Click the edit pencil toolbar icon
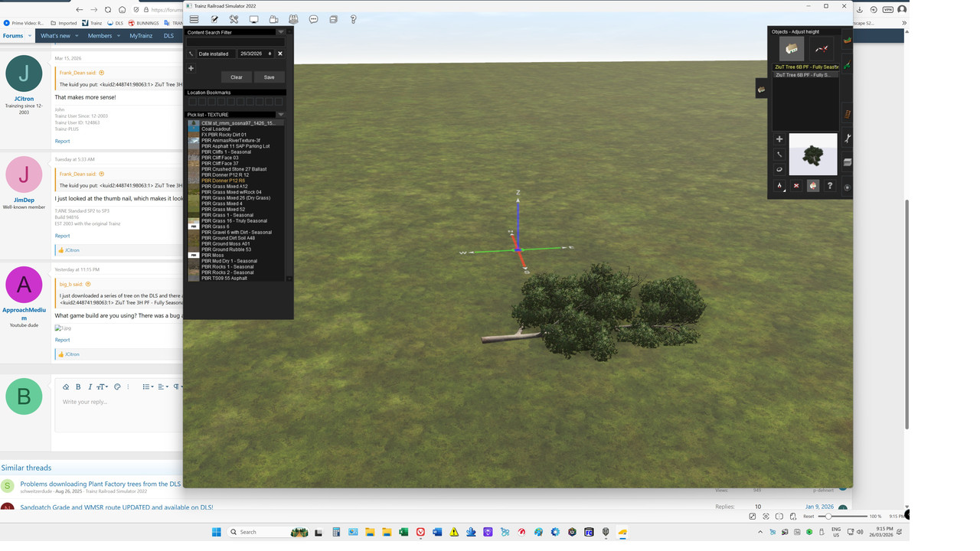This screenshot has height=551, width=980. [214, 19]
